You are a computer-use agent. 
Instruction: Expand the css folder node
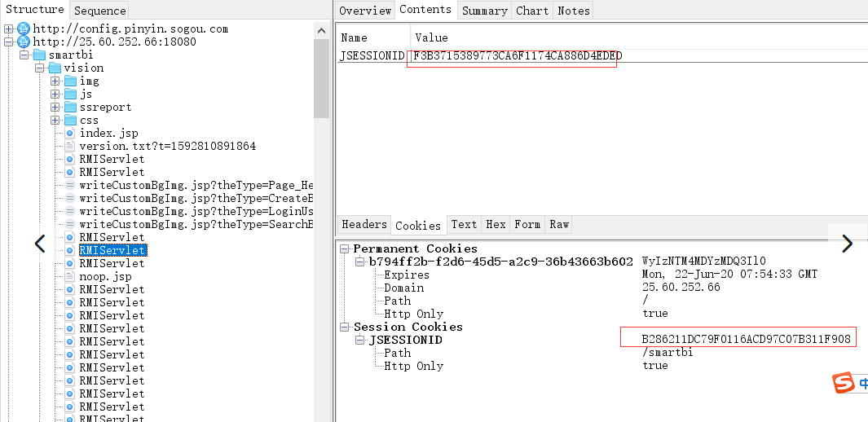[x=55, y=120]
